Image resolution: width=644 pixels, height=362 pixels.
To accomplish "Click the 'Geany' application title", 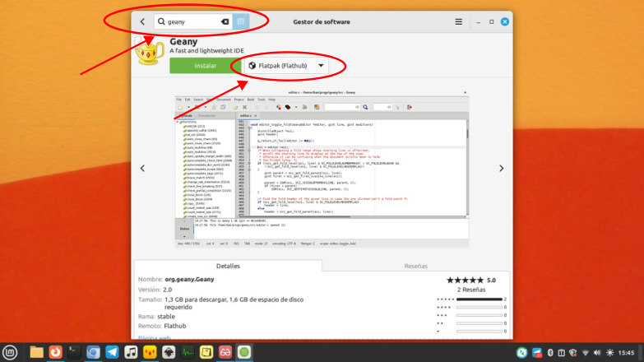I will pos(183,41).
